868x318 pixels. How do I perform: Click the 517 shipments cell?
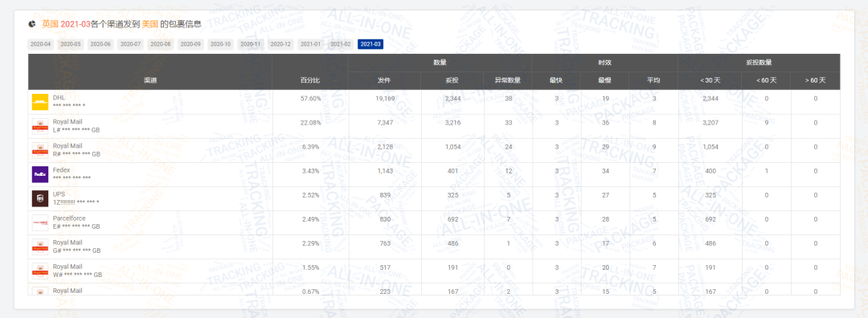point(385,267)
